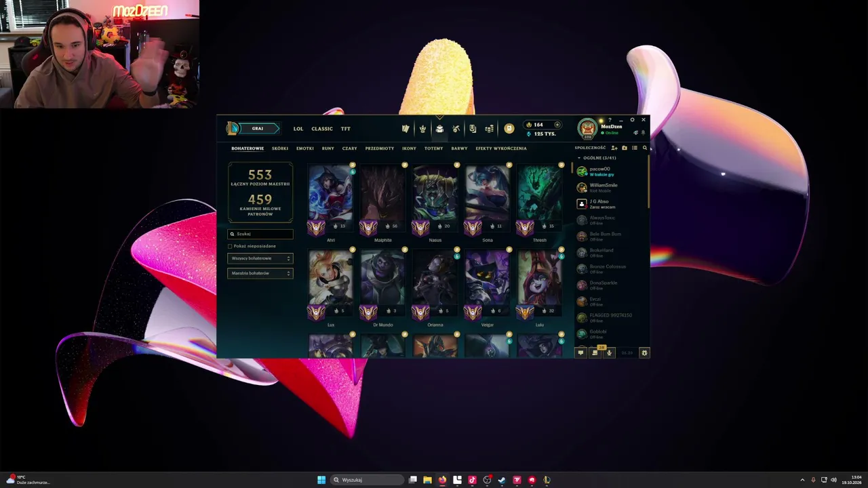Open the gold round pass token icon
This screenshot has height=488, width=868.
tap(509, 129)
